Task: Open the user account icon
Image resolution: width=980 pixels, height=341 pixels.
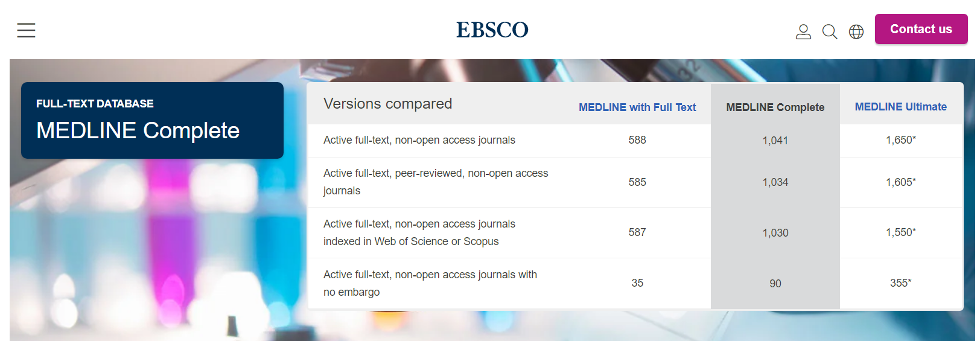Action: [x=803, y=31]
